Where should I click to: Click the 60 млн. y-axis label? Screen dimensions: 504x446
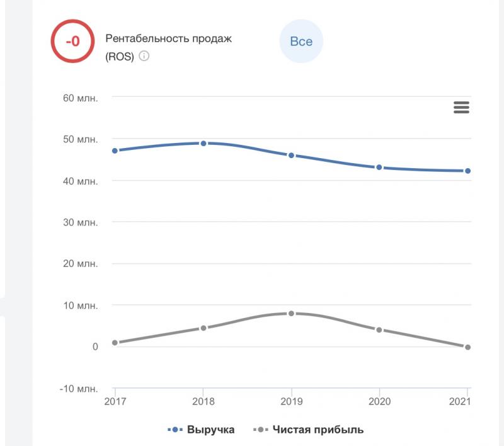79,98
